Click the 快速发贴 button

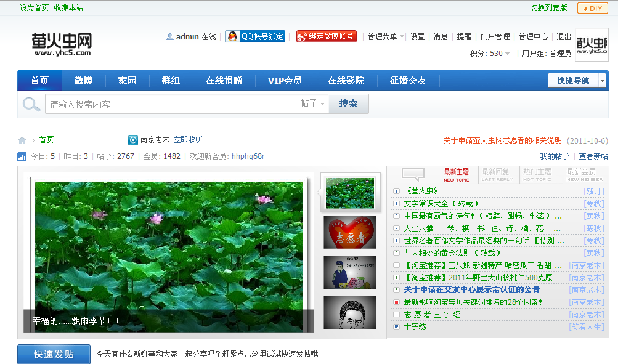pos(54,354)
